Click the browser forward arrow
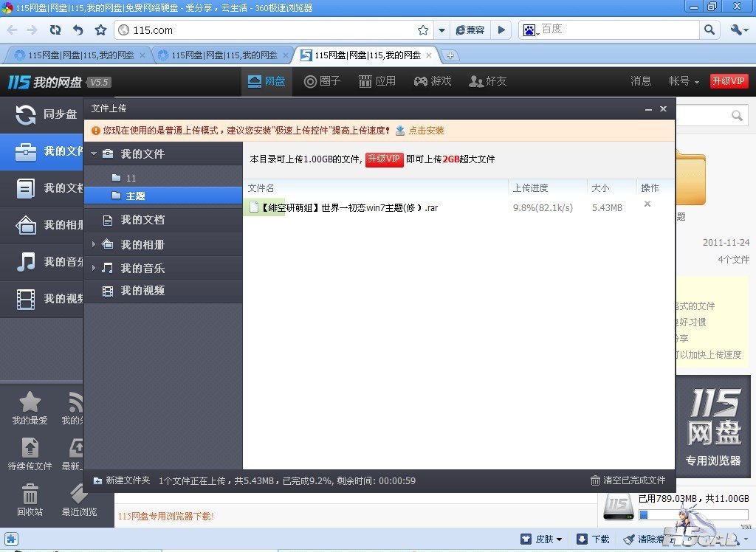 (x=32, y=30)
